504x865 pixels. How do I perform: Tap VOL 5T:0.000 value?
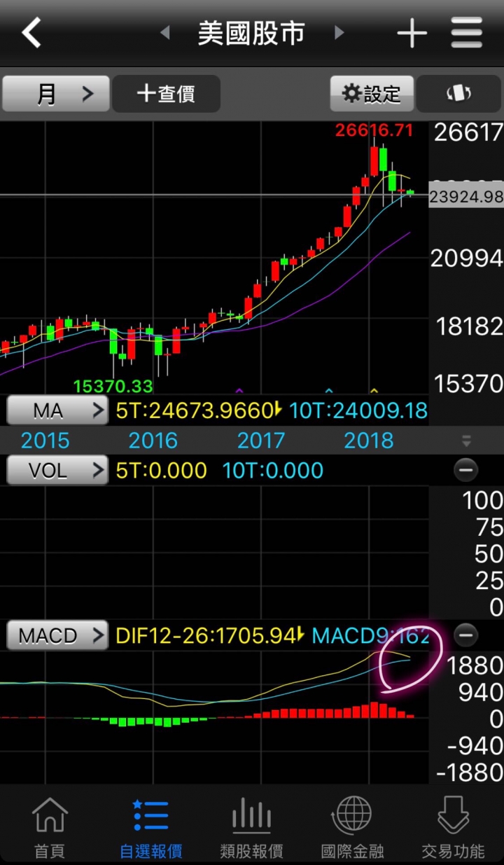[x=161, y=470]
